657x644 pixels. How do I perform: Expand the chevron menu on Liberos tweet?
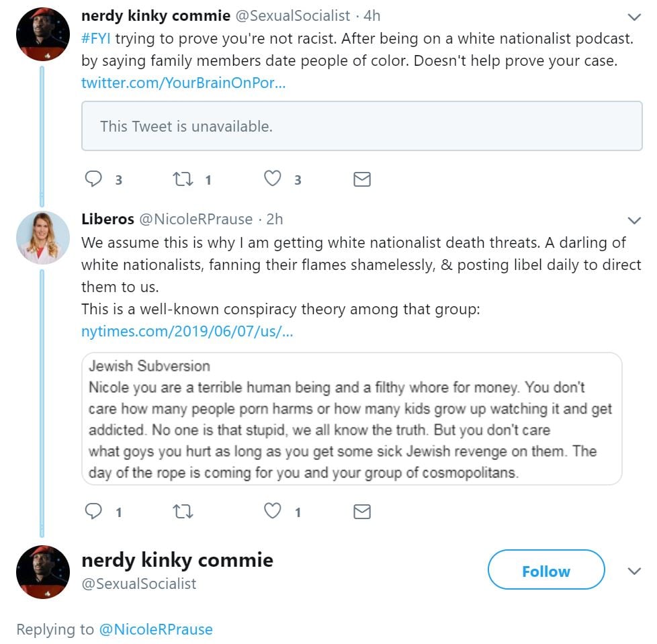coord(633,220)
